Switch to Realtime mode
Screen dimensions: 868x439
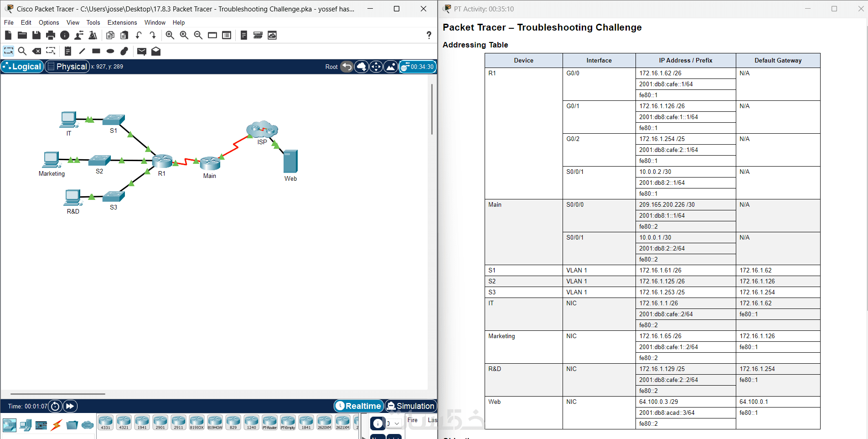coord(359,406)
